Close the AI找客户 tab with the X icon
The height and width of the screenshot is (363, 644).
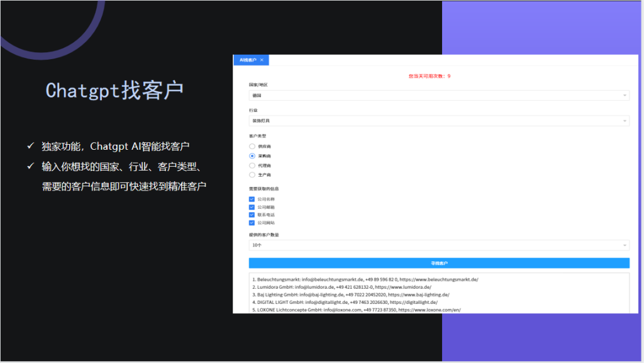click(x=262, y=60)
